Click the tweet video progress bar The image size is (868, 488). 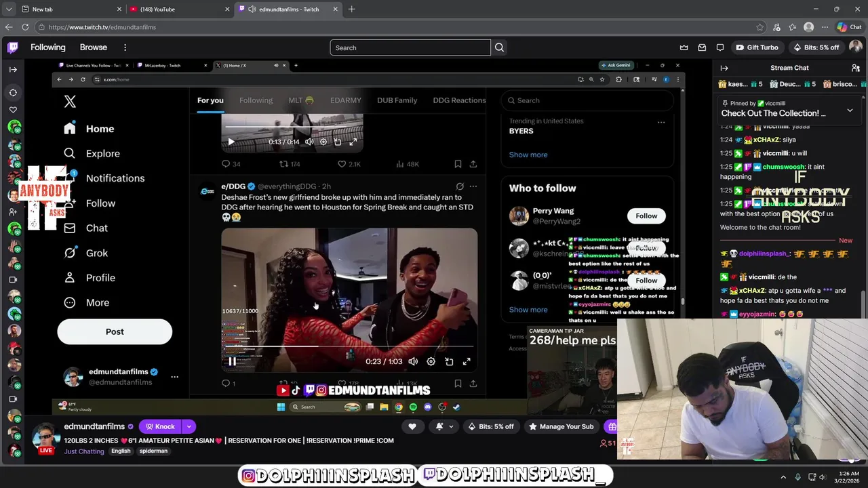(x=349, y=346)
